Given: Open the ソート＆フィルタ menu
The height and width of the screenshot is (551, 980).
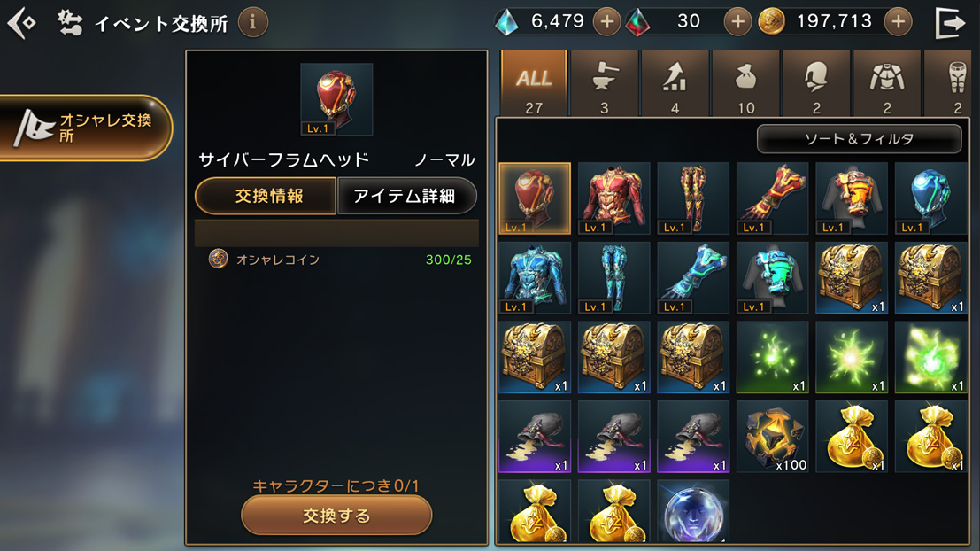Looking at the screenshot, I should [859, 139].
